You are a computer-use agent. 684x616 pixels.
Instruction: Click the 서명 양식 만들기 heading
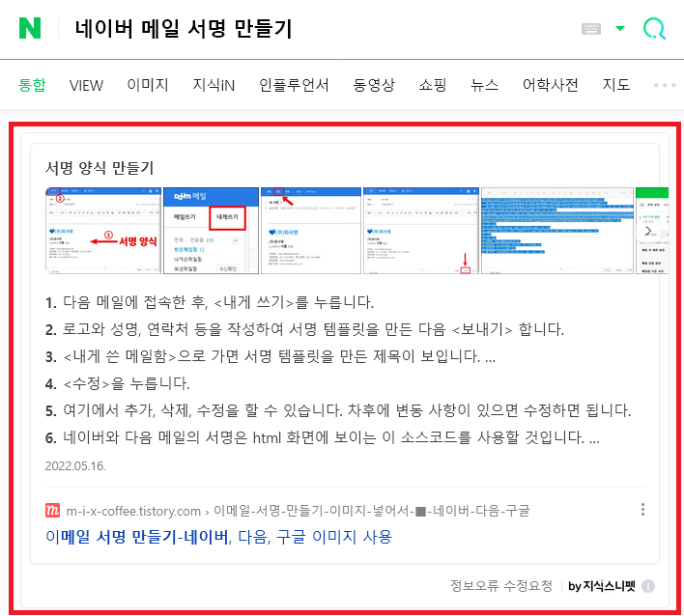click(100, 168)
